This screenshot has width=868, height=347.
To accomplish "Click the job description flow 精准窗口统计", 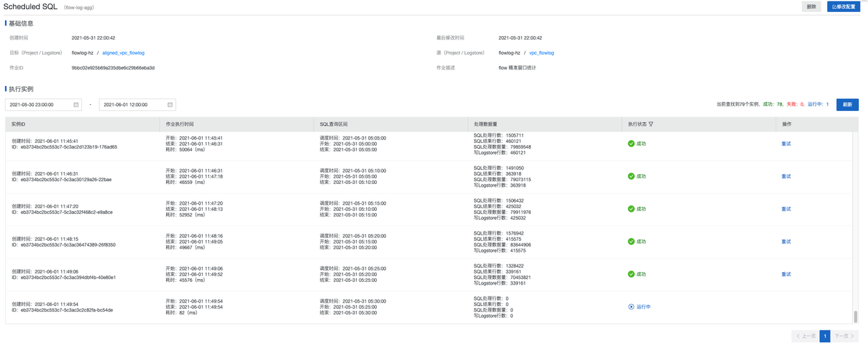I will (517, 68).
